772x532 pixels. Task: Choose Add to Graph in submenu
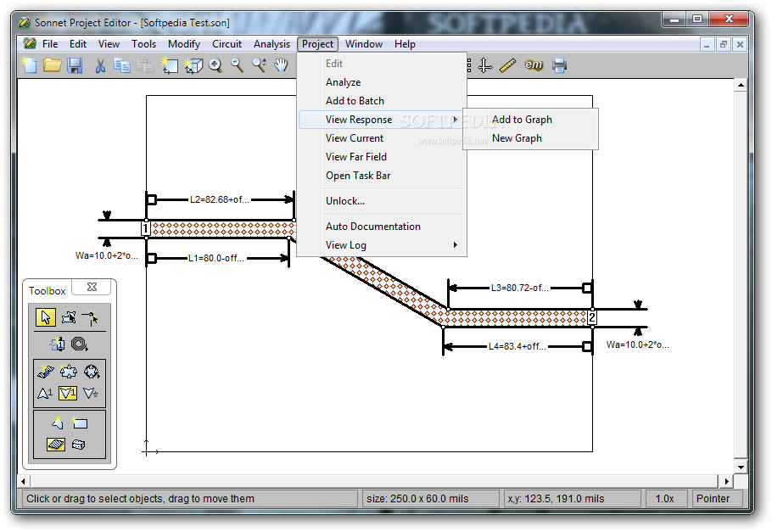point(531,120)
